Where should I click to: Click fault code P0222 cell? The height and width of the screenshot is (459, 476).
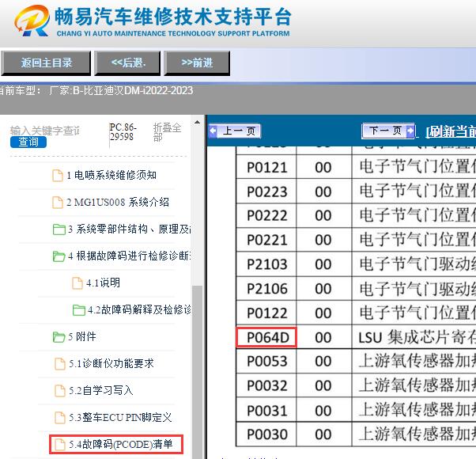(x=266, y=216)
